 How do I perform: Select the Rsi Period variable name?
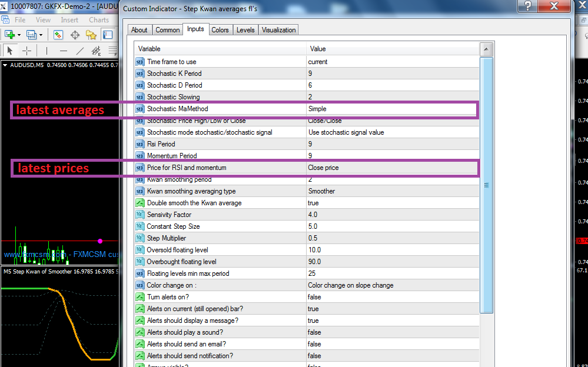point(161,144)
